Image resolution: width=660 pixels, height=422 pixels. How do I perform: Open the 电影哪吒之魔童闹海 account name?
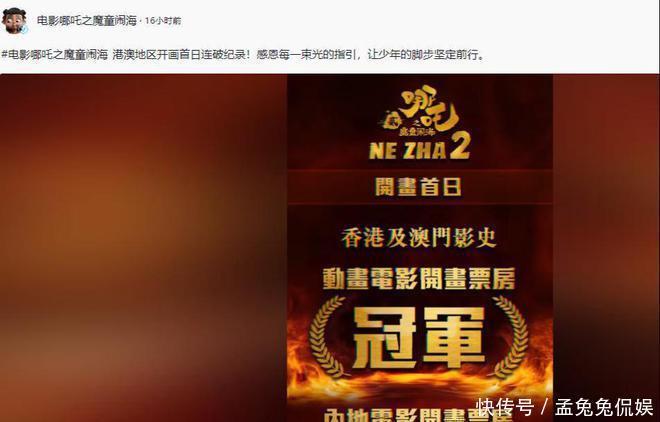click(87, 21)
